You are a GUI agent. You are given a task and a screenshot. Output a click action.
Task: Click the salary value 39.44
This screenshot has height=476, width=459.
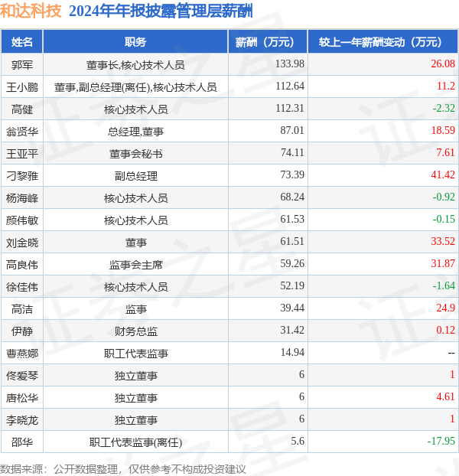(292, 308)
